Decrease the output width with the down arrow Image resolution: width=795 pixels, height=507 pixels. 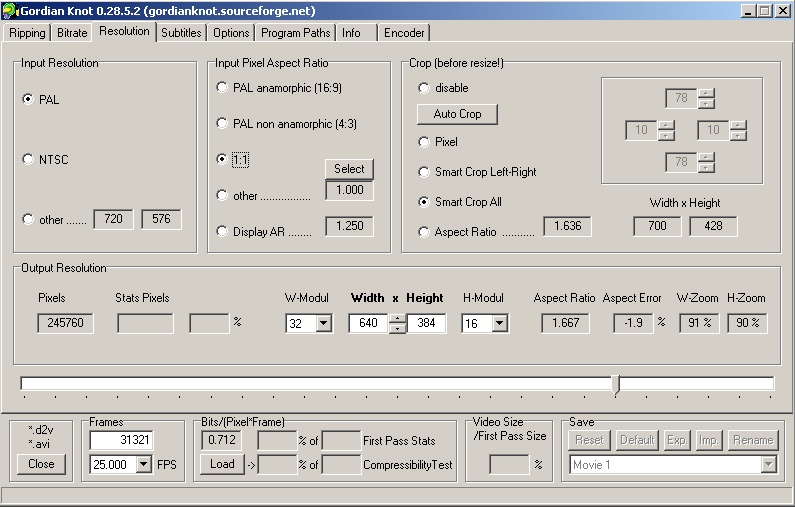pyautogui.click(x=398, y=328)
